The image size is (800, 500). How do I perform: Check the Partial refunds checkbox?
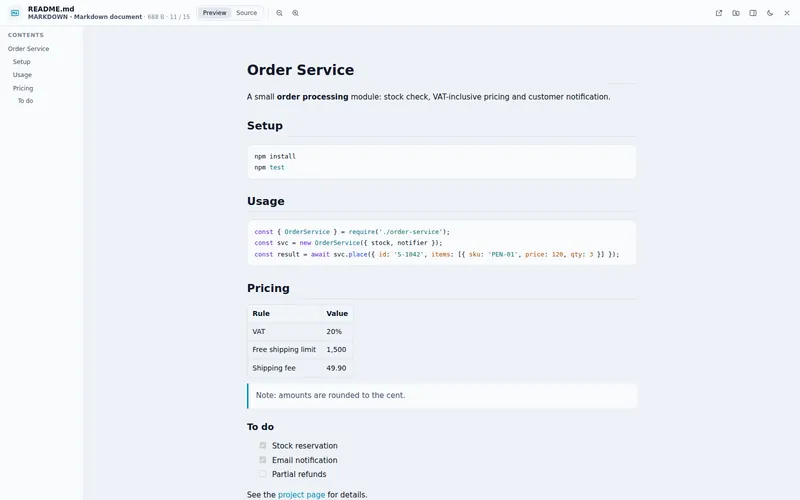tap(263, 474)
